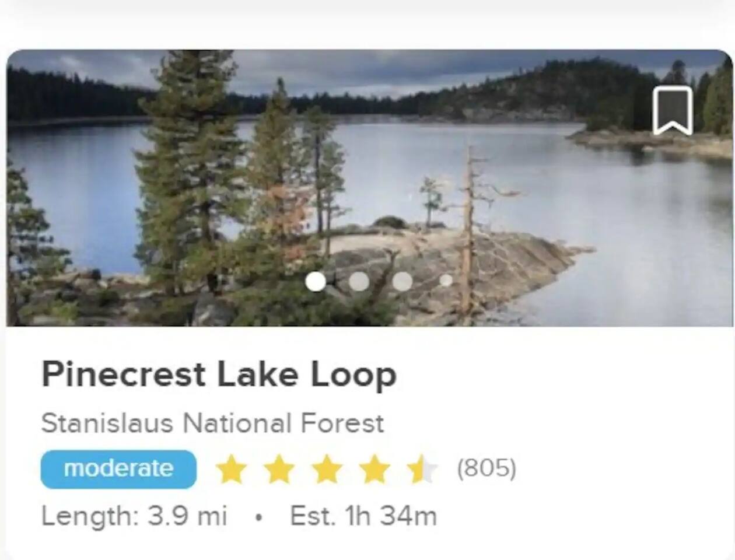Image resolution: width=735 pixels, height=560 pixels.
Task: Click the third yellow rating star
Action: pos(327,470)
